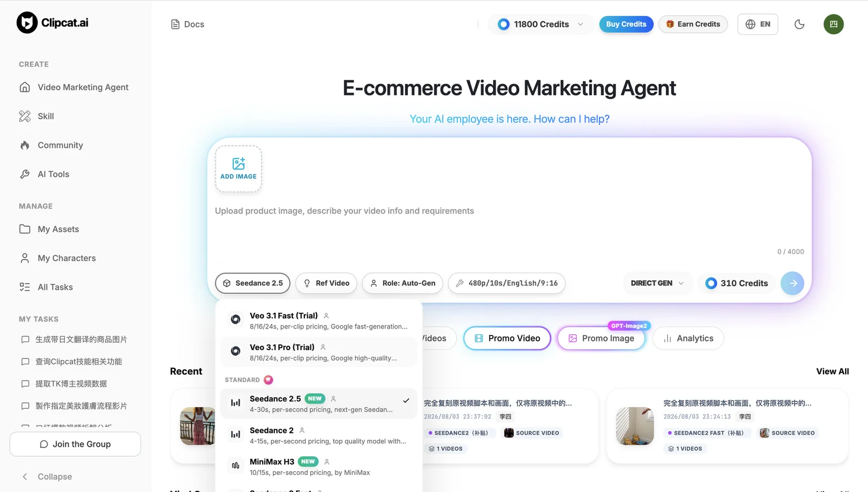Image resolution: width=868 pixels, height=492 pixels.
Task: Click the Ref Video button
Action: point(326,283)
